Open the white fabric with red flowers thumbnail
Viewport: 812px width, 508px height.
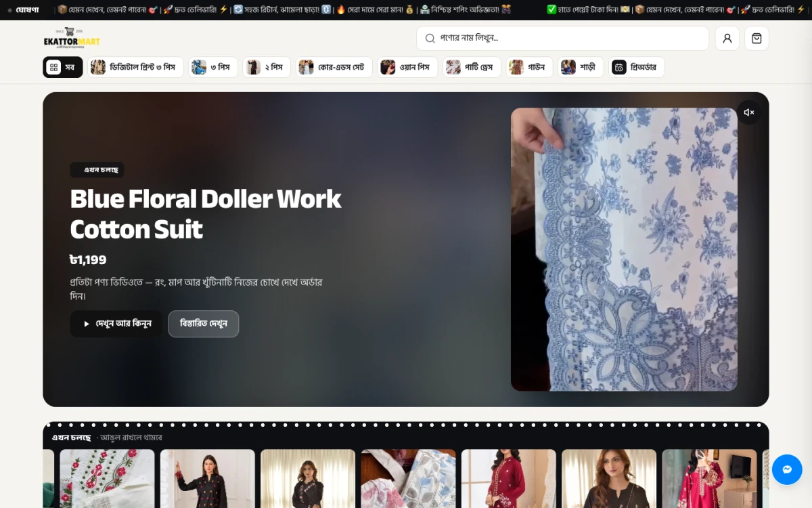[x=107, y=478]
